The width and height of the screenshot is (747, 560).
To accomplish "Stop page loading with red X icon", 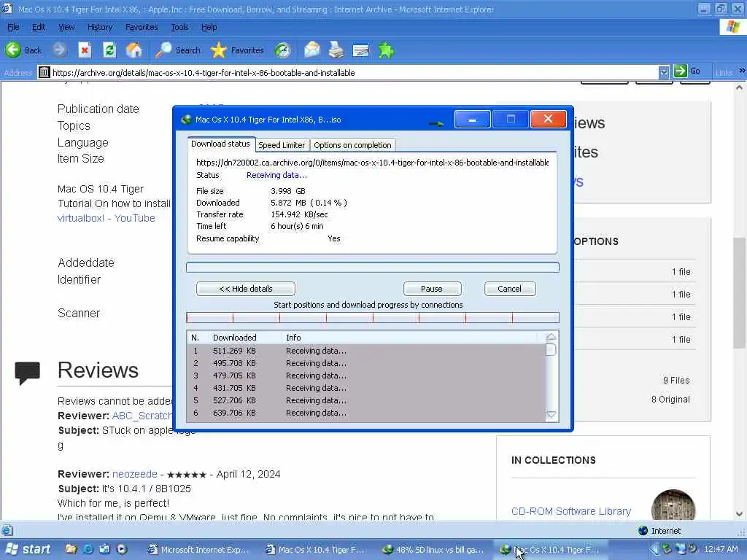I will 85,50.
